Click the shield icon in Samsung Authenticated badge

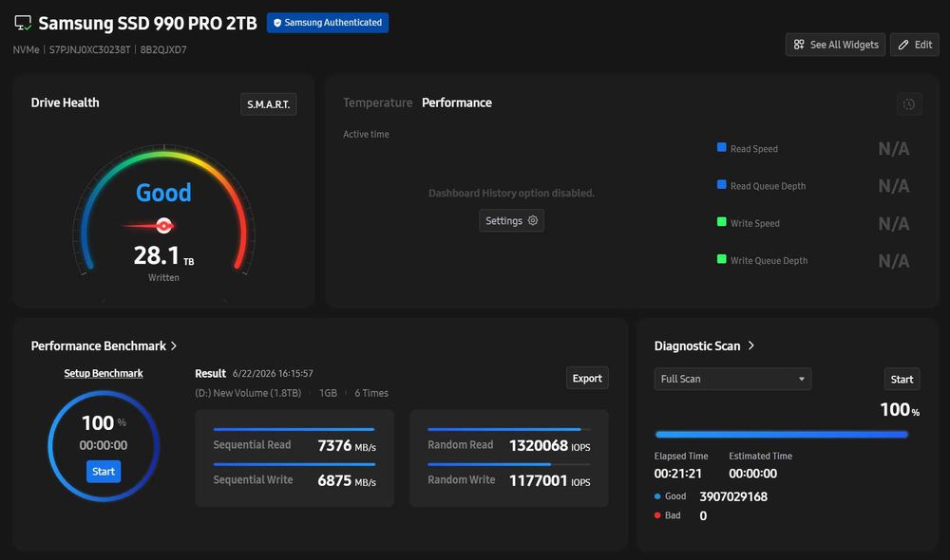coord(277,23)
